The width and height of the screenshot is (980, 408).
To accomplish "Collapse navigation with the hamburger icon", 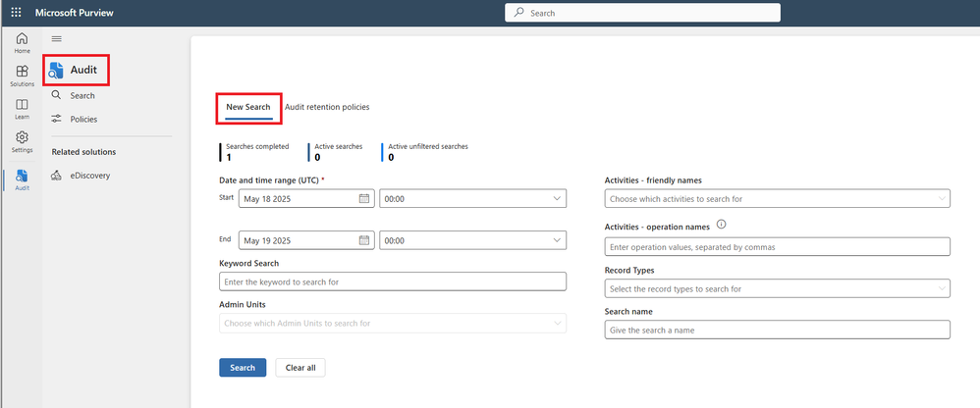I will (56, 38).
